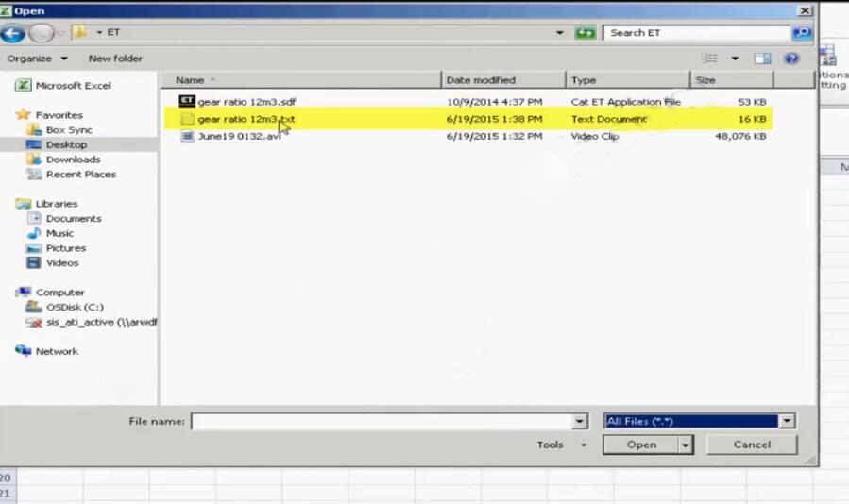849x504 pixels.
Task: Click the Downloads folder icon
Action: point(34,160)
